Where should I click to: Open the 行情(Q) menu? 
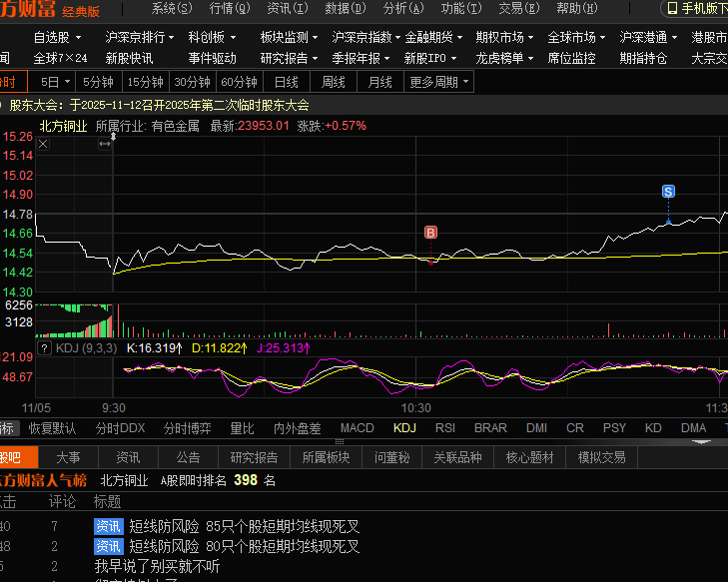[x=230, y=8]
